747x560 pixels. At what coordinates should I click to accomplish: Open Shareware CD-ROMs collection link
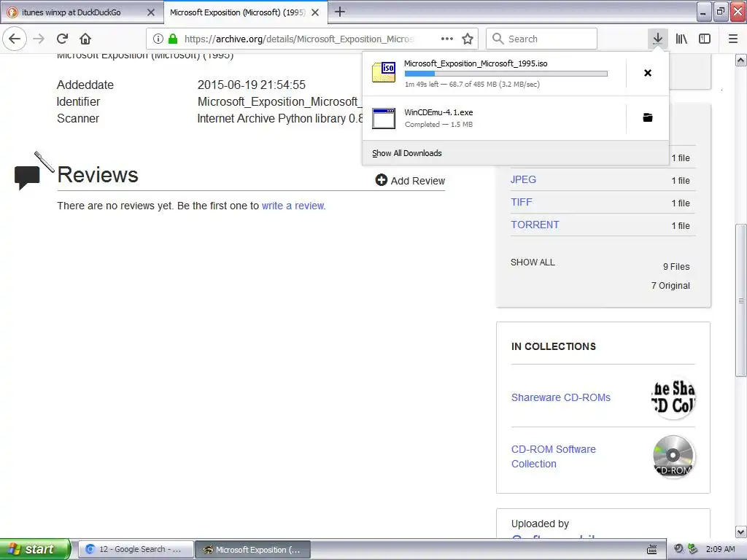pos(561,397)
